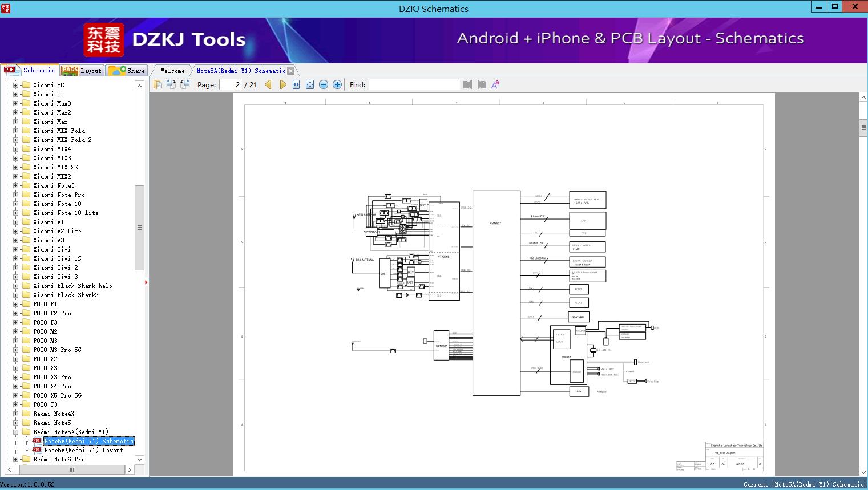Select the Xiaomi Note3 entry
The height and width of the screenshot is (490, 868).
point(54,185)
